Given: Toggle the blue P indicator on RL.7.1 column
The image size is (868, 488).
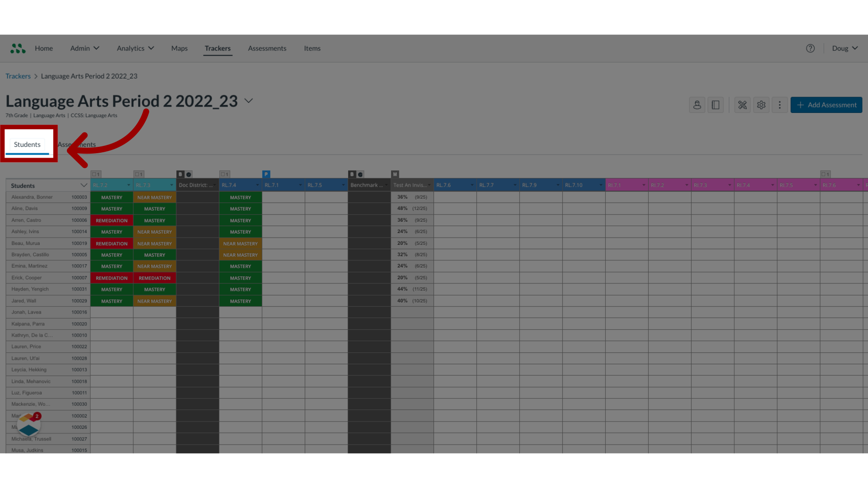Looking at the screenshot, I should [266, 174].
